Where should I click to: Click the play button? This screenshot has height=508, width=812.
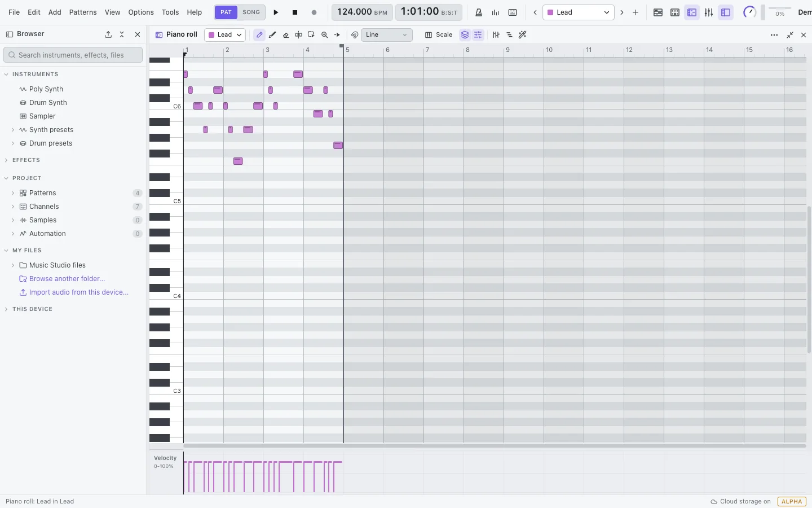click(276, 12)
